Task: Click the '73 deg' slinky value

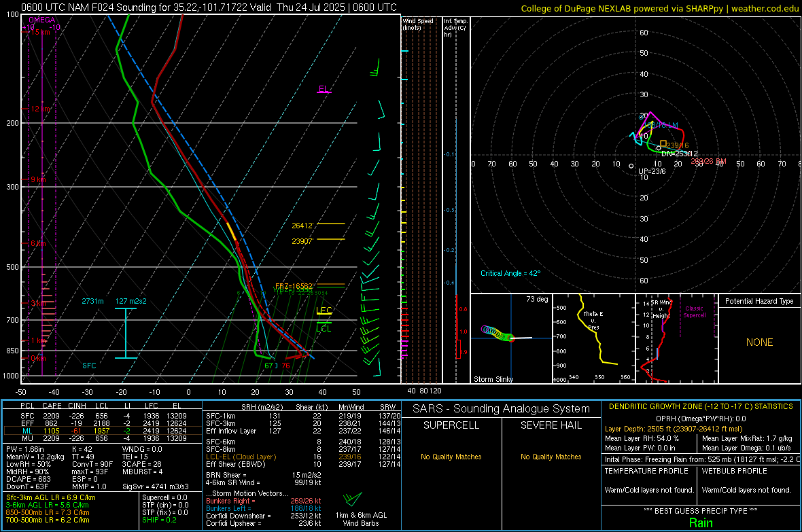Action: click(x=537, y=299)
